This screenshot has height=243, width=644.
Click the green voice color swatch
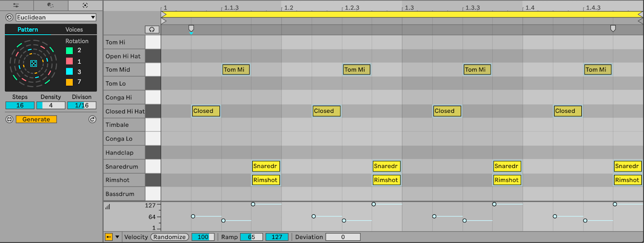coord(69,51)
